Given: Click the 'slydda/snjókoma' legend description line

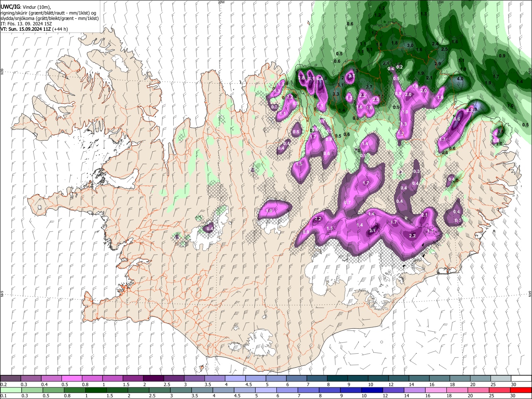Looking at the screenshot, I should pos(49,18).
